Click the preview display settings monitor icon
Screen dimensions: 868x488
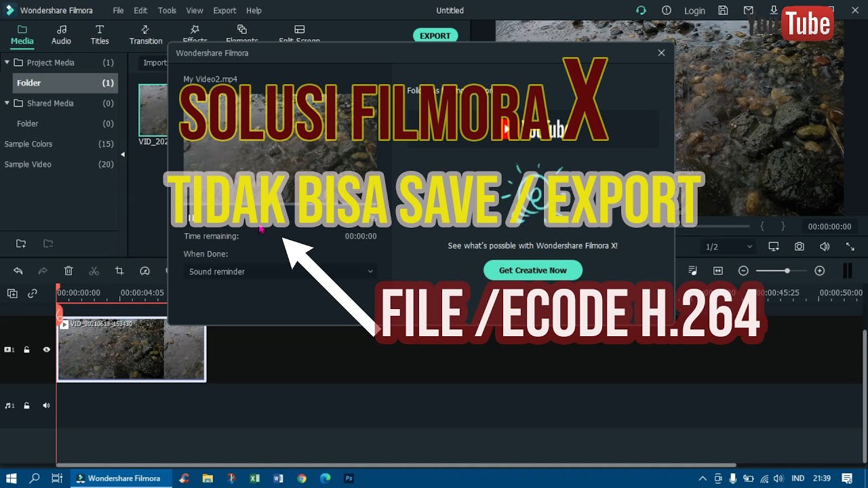tap(774, 247)
